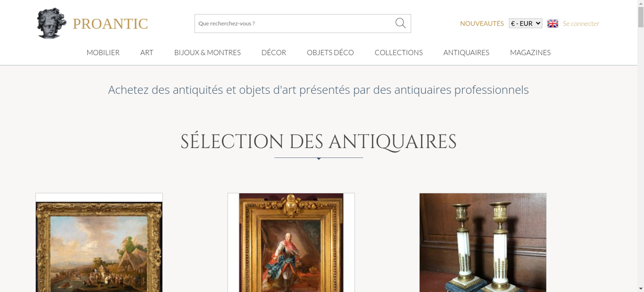
Task: Click the PROANTIC brand name text
Action: point(110,24)
